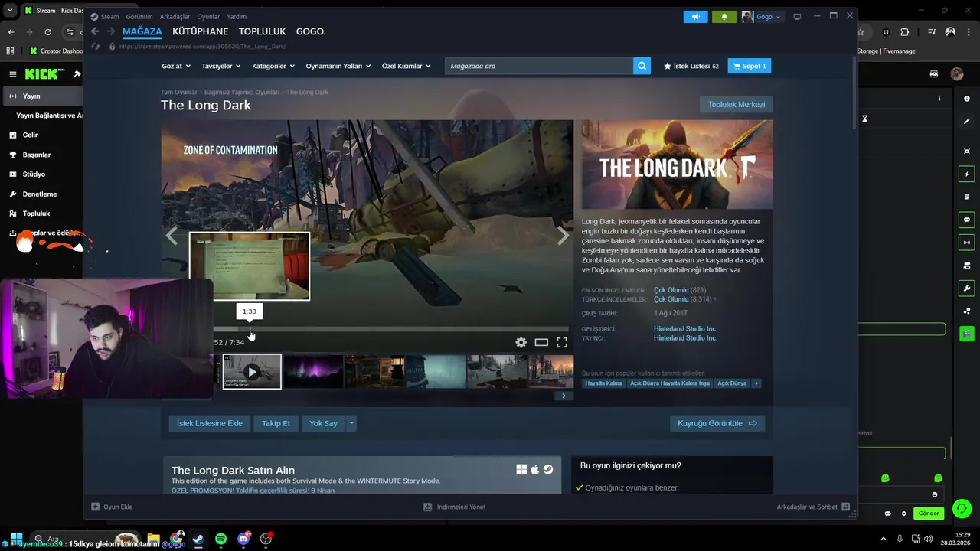The height and width of the screenshot is (551, 980).
Task: Go back in Steam navigation
Action: [x=95, y=31]
